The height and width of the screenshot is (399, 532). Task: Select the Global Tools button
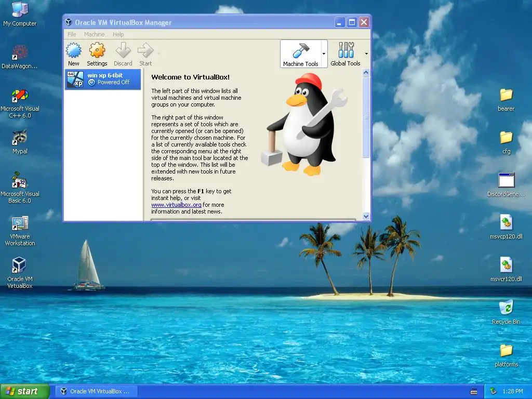(x=345, y=54)
